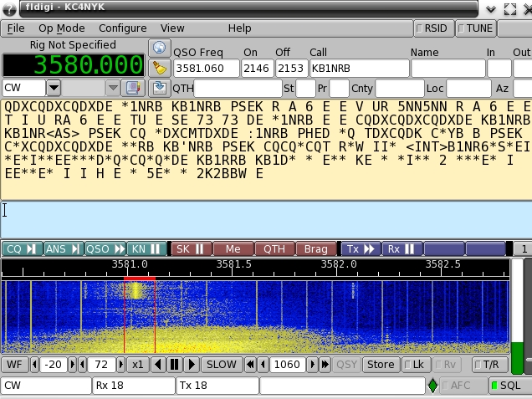Viewport: 532px width, 399px height.
Task: Toggle the Lk frequency lock
Action: [x=415, y=365]
